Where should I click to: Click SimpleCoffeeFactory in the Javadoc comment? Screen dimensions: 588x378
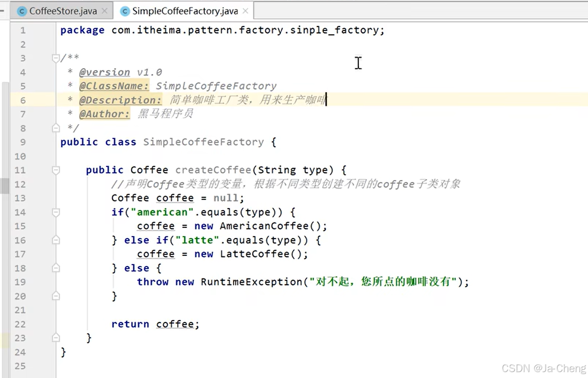(x=216, y=86)
